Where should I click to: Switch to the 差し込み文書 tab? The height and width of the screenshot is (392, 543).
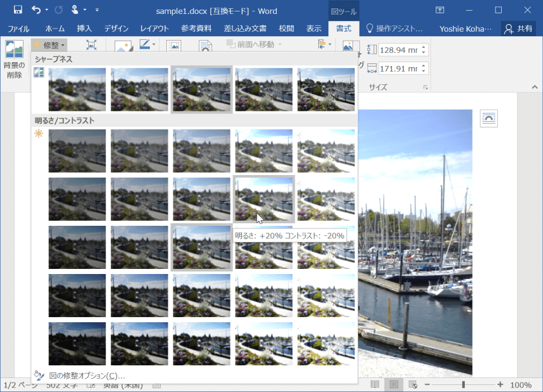[245, 29]
